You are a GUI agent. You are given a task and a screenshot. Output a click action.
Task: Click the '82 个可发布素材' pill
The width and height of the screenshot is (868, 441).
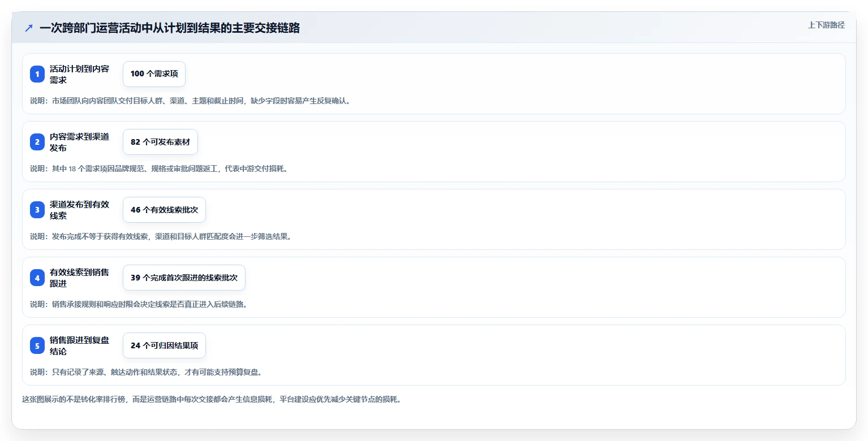click(160, 142)
